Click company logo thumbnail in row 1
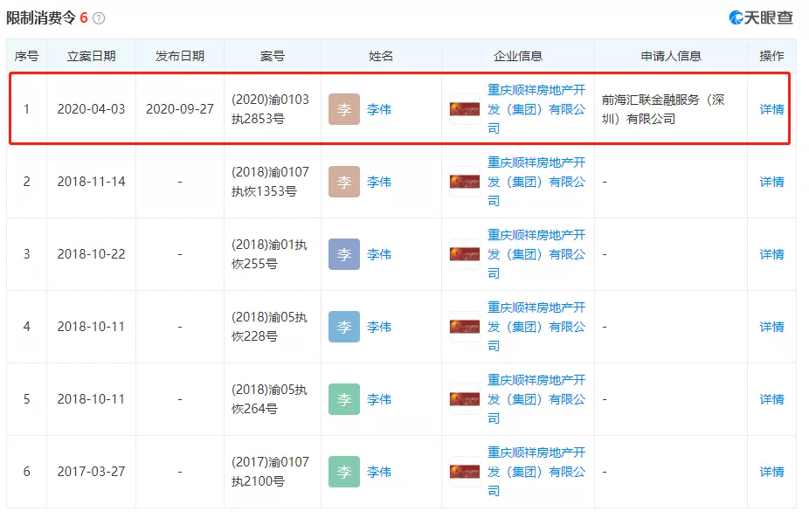The image size is (809, 532). click(465, 109)
